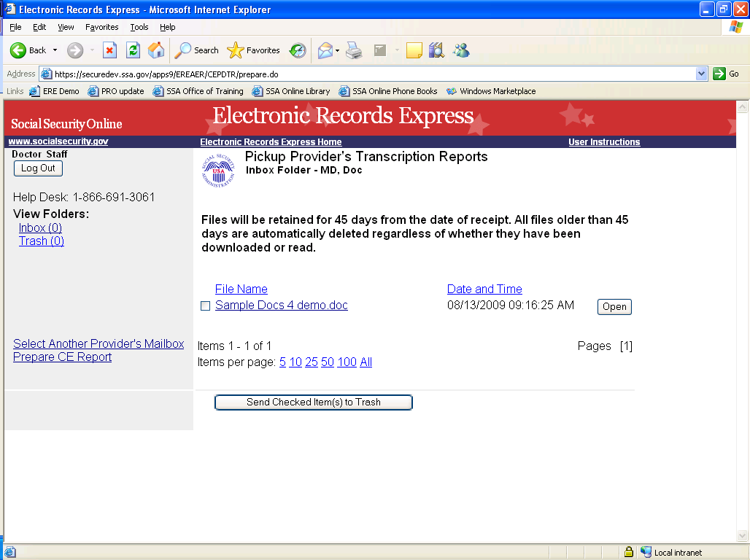Go to the Home page icon
Viewport: 750px width, 560px height.
pyautogui.click(x=156, y=50)
